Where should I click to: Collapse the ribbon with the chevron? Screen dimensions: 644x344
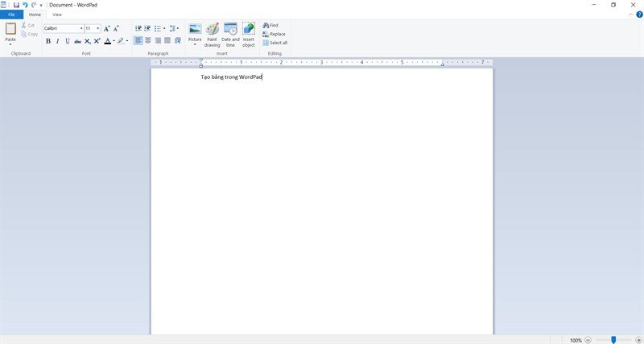631,15
